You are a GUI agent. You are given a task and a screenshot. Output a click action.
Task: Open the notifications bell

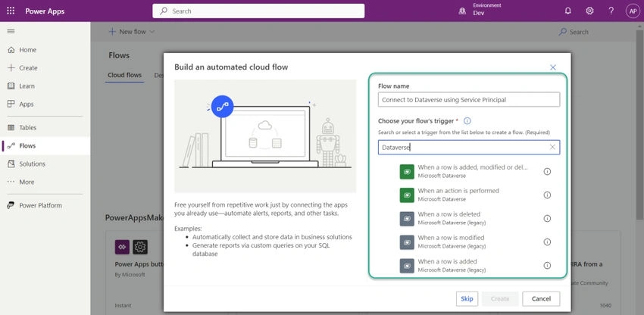[x=568, y=11]
